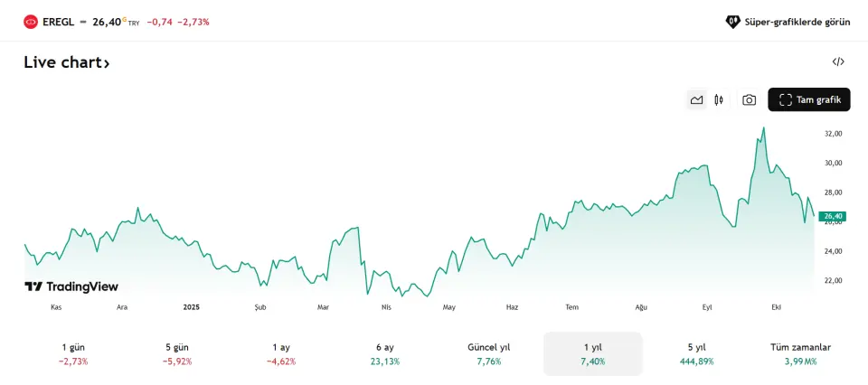This screenshot has width=868, height=385.
Task: Open full chart with Tam grafik
Action: coord(809,100)
